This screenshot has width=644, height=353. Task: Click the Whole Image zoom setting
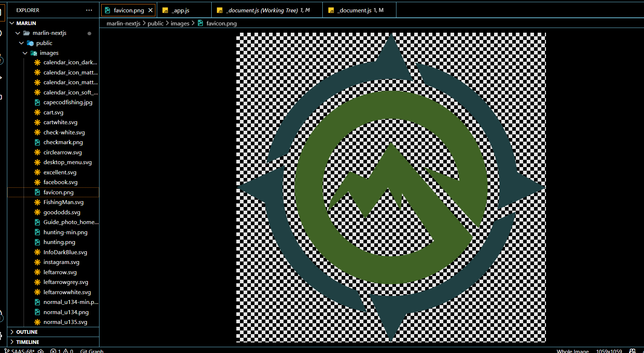pos(572,351)
